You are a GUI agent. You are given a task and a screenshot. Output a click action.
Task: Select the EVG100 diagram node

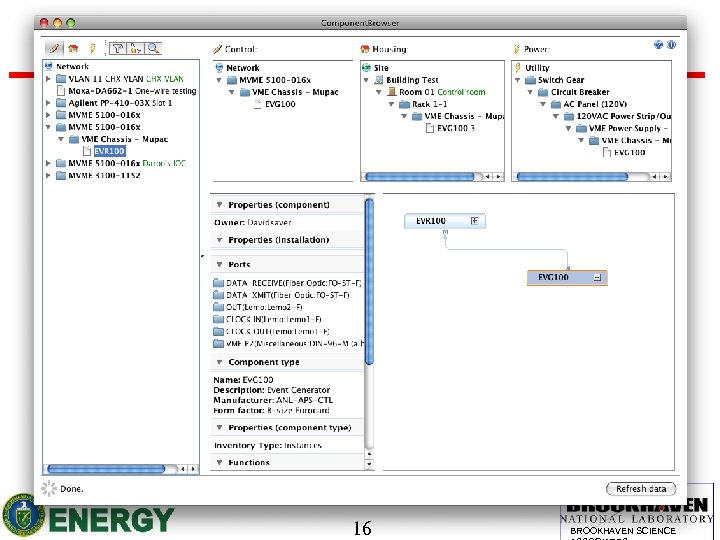click(567, 277)
